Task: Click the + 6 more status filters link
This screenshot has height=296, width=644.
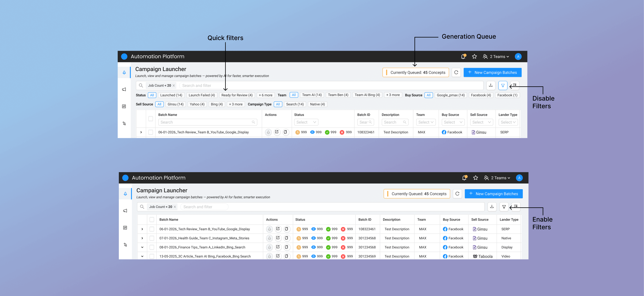Action: (x=266, y=95)
